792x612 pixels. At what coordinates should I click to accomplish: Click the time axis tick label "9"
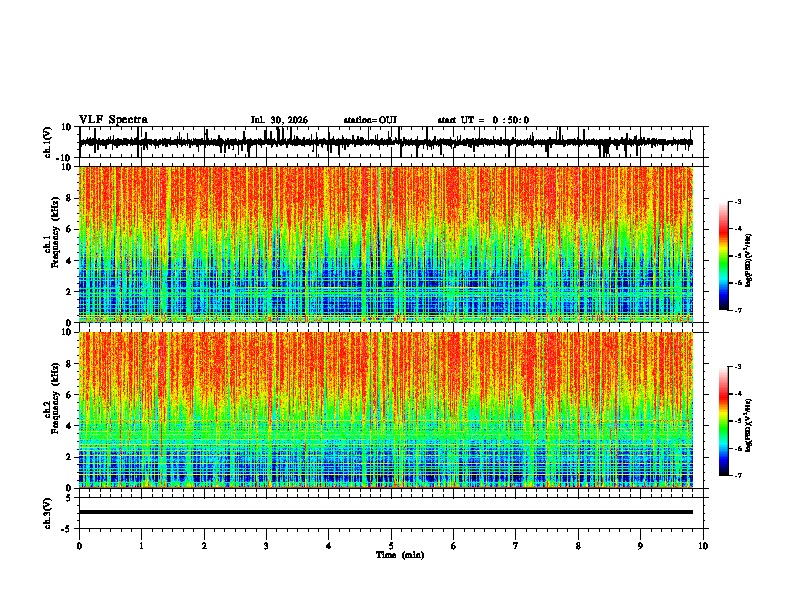(640, 546)
